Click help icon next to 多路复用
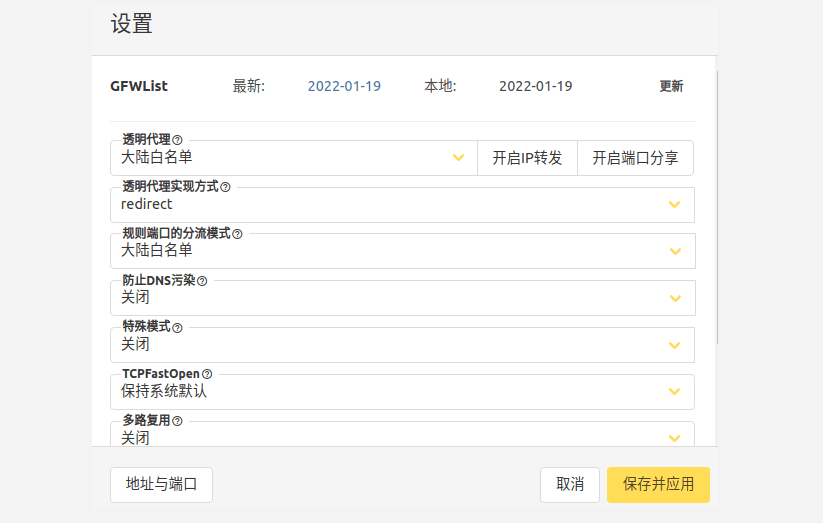 click(178, 421)
